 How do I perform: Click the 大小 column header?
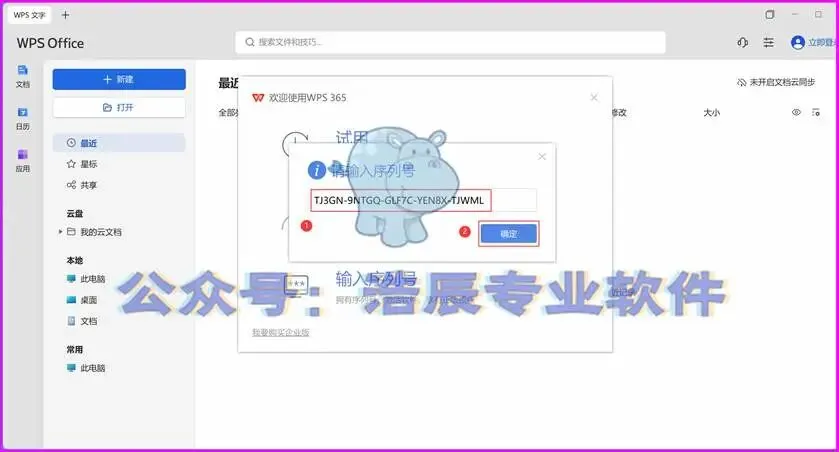(711, 112)
